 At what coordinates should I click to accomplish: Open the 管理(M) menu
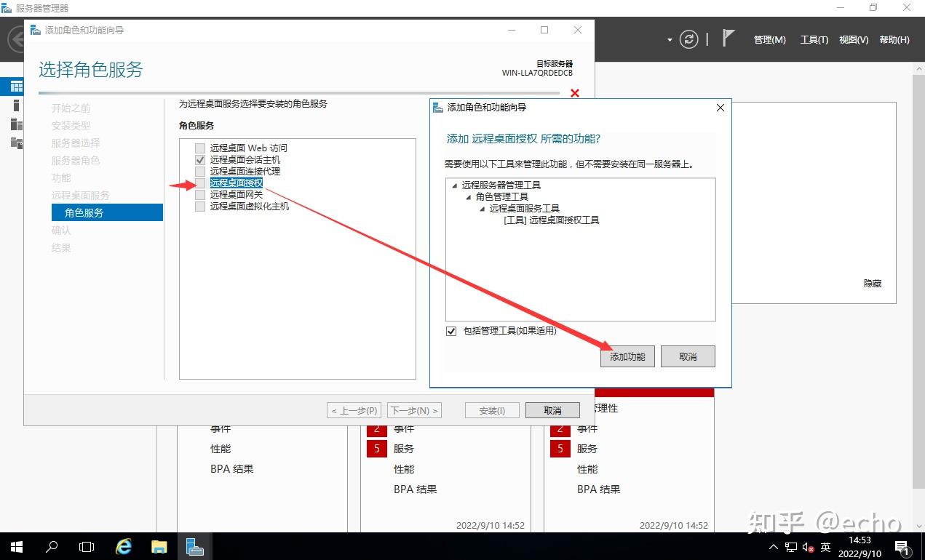769,40
